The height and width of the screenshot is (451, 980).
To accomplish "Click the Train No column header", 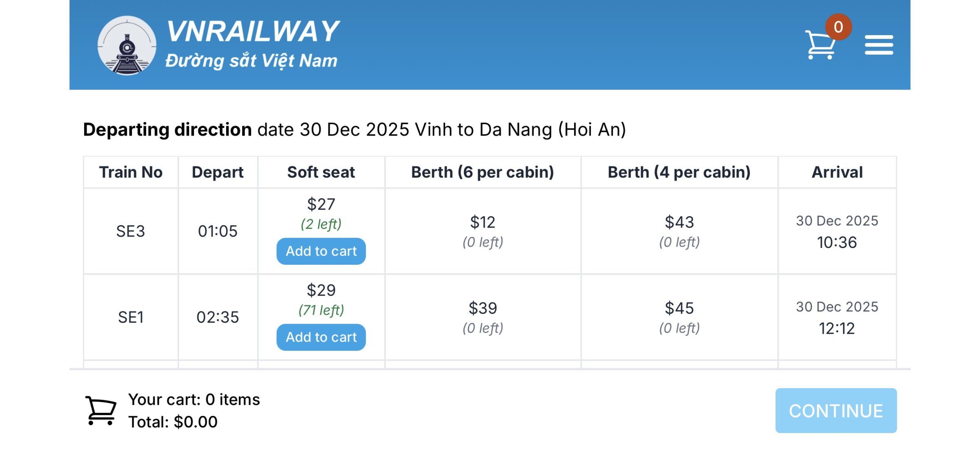I will tap(131, 172).
